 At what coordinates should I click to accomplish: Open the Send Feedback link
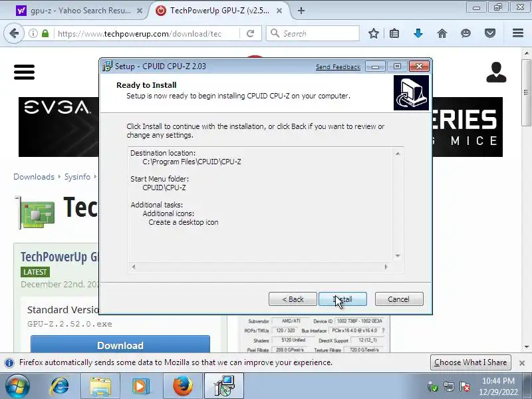click(338, 67)
